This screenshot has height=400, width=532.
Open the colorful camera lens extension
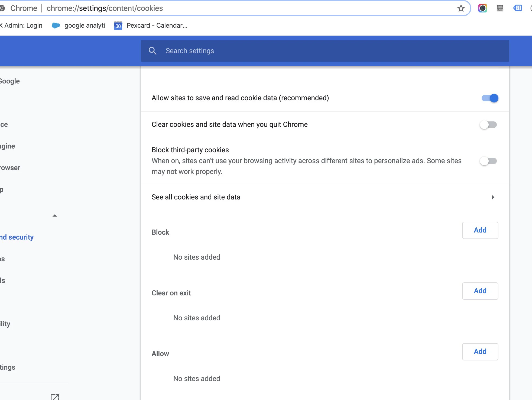(x=482, y=8)
